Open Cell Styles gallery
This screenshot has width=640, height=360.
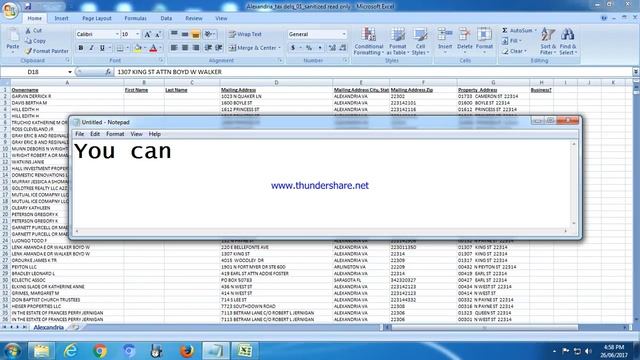pos(420,41)
